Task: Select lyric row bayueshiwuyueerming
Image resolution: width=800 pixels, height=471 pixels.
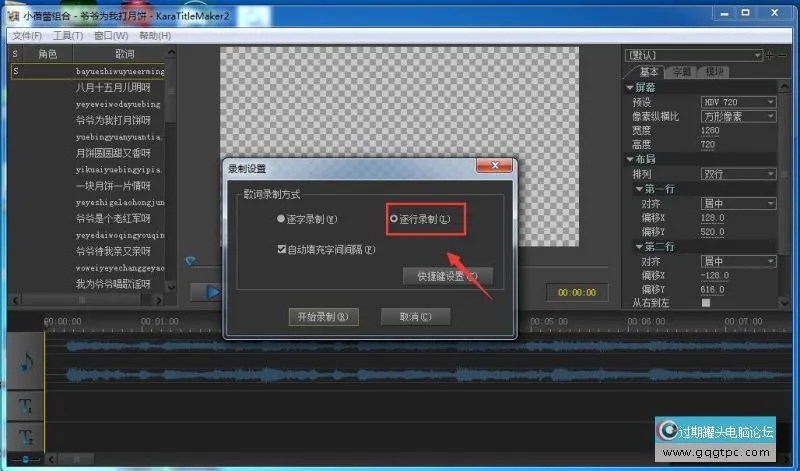Action: [x=88, y=71]
